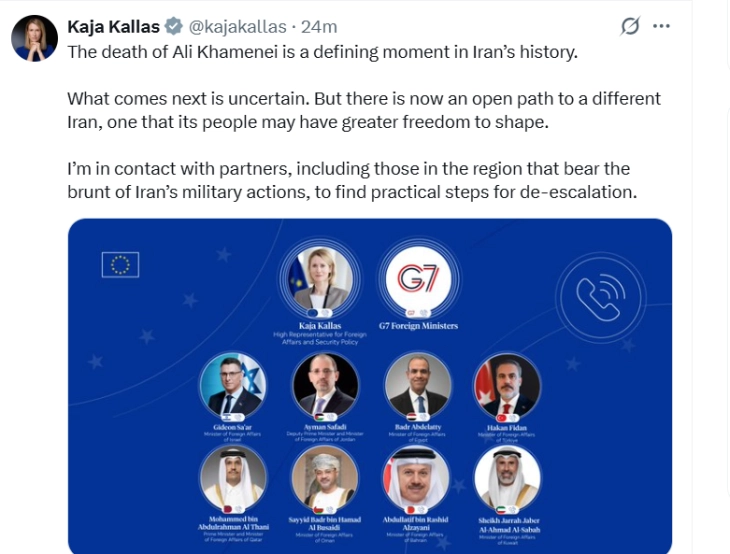
Task: Select portrait captioned Sheikh Jarrah Jaber Al-Sabah
Action: [506, 477]
